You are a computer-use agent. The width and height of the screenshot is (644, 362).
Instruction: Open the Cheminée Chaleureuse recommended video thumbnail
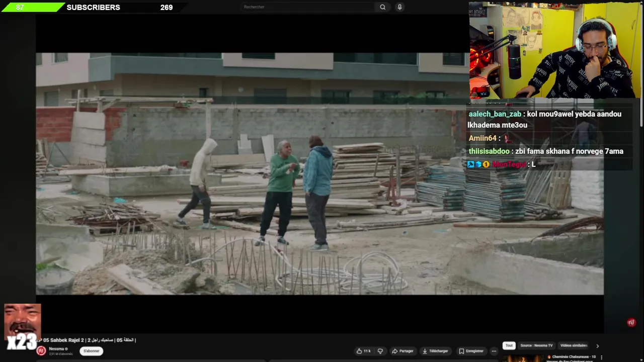(522, 358)
